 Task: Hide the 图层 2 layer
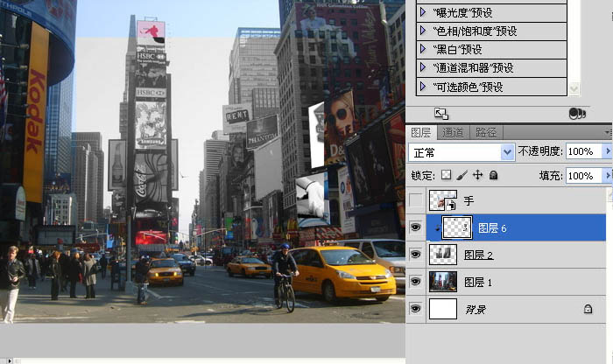point(415,255)
